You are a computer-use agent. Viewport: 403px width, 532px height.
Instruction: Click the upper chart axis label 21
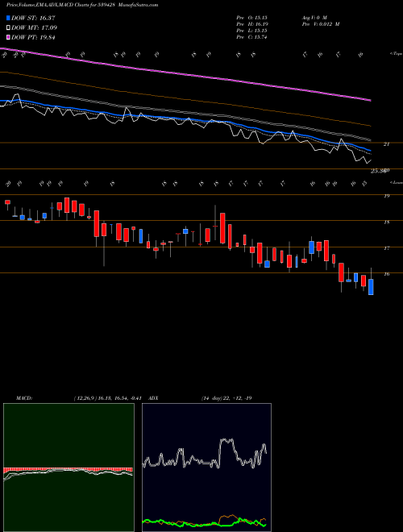pos(387,144)
